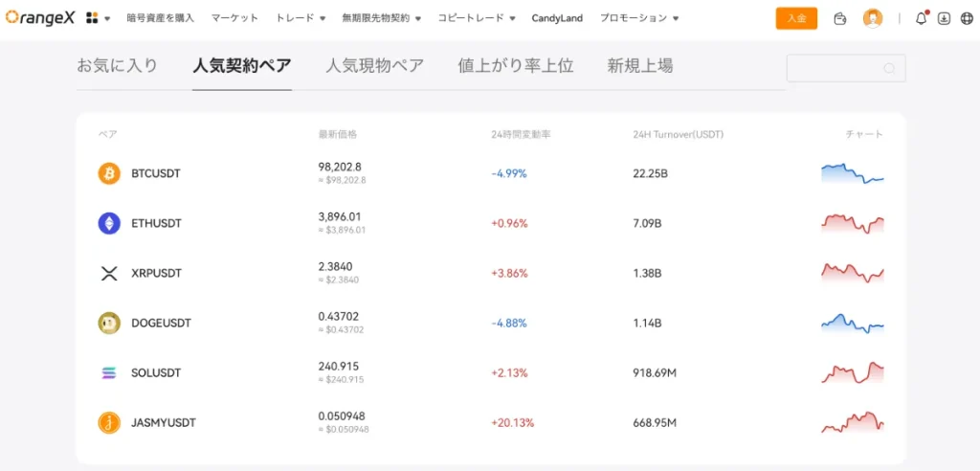The width and height of the screenshot is (980, 471).
Task: Click the Bitcoin coin icon
Action: coord(109,173)
